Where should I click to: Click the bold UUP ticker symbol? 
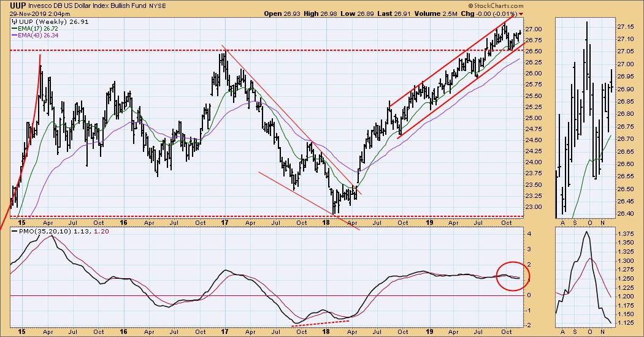pos(18,6)
